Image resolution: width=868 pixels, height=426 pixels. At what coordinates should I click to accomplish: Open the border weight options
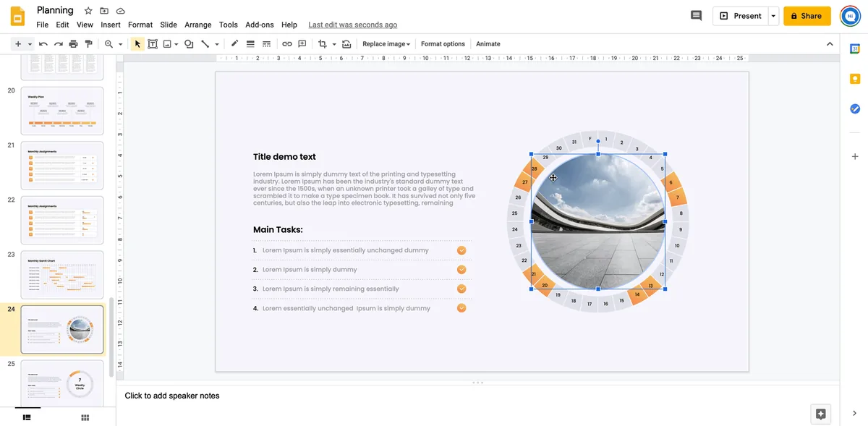pyautogui.click(x=250, y=44)
